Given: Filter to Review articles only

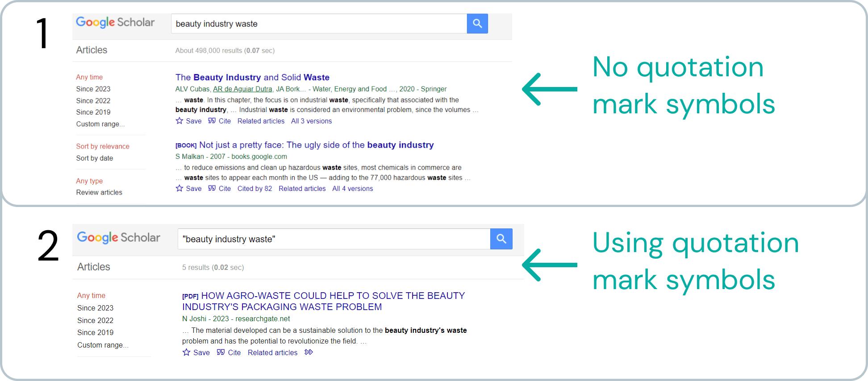Looking at the screenshot, I should 99,192.
